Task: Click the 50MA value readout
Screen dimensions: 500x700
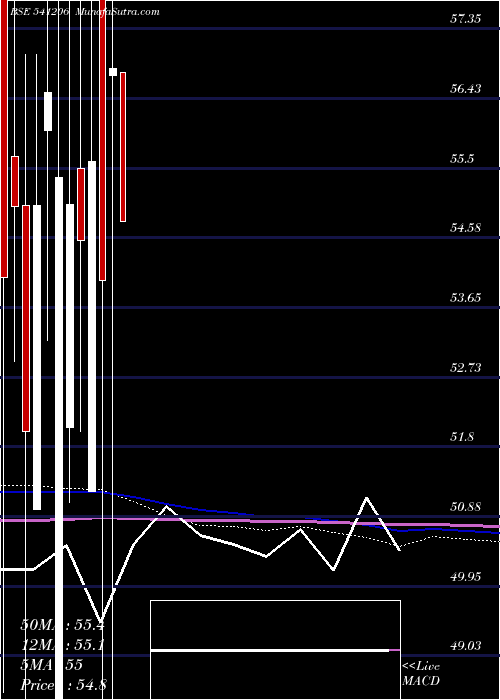Action: click(x=62, y=624)
